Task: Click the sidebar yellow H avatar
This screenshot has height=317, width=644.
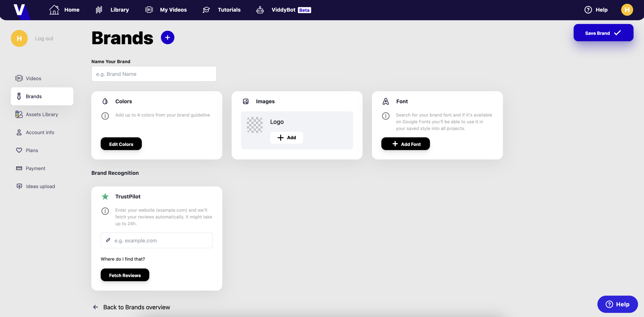Action: [19, 38]
